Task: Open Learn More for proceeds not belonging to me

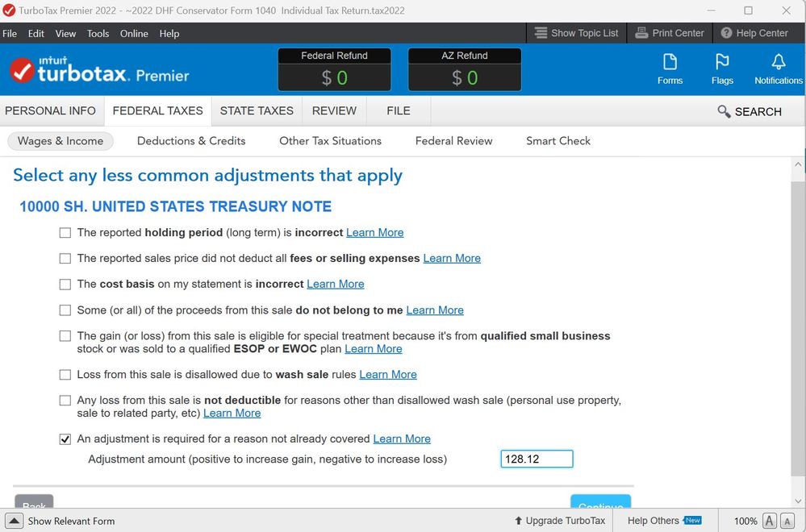Action: pos(435,310)
